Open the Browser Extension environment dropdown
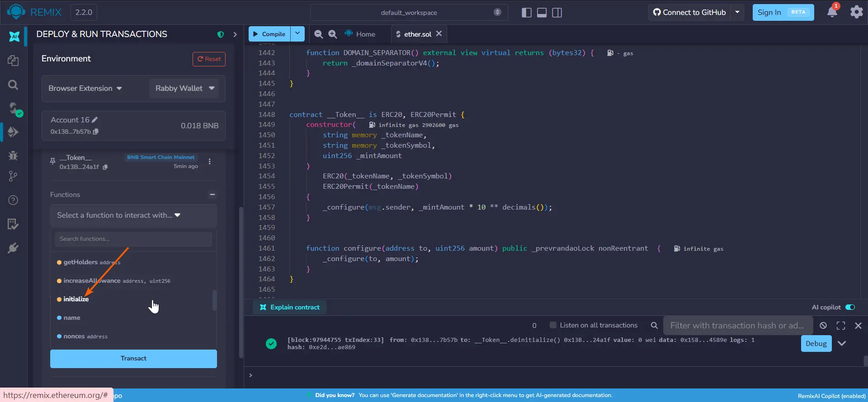The width and height of the screenshot is (868, 402). pyautogui.click(x=85, y=89)
